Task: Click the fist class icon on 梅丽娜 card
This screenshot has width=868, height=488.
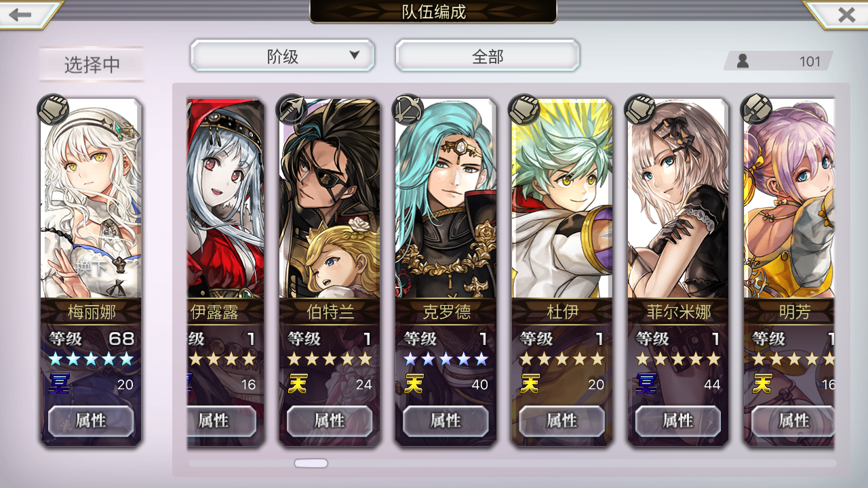Action: pyautogui.click(x=52, y=110)
